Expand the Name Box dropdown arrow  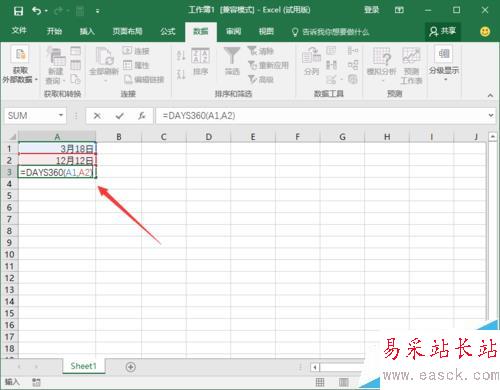(x=61, y=115)
